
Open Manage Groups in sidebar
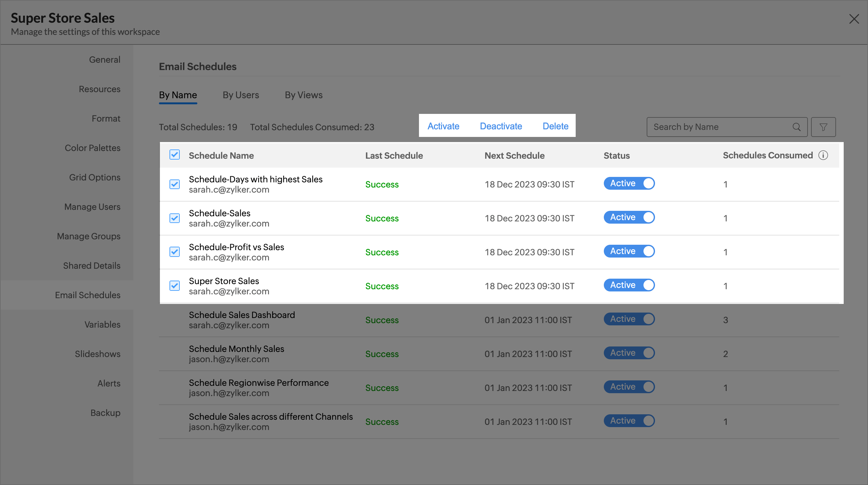(89, 236)
